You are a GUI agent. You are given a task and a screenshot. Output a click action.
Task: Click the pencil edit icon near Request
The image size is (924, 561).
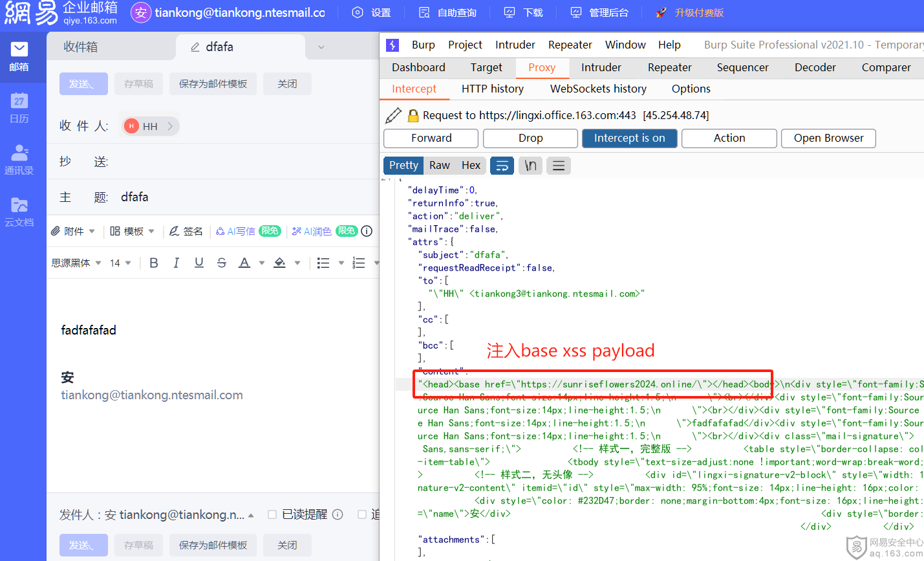click(393, 115)
